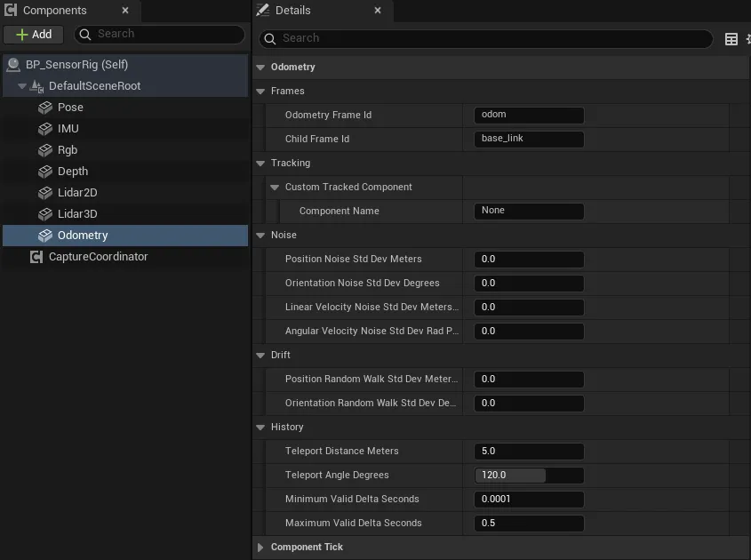Select the Lidar3D component row
Screen dimensions: 751x560
[125, 213]
